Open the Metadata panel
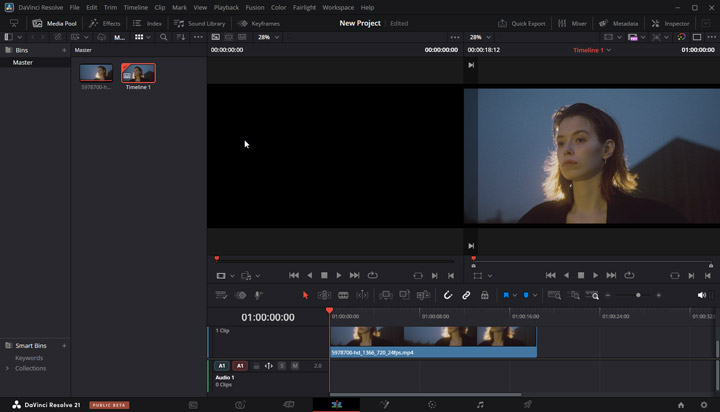 point(619,23)
